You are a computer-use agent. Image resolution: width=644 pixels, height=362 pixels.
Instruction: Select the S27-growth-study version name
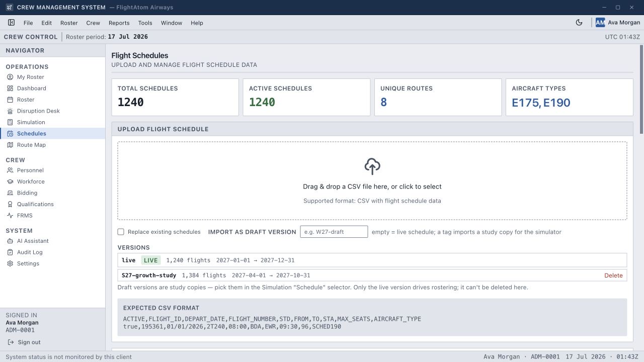pyautogui.click(x=149, y=276)
